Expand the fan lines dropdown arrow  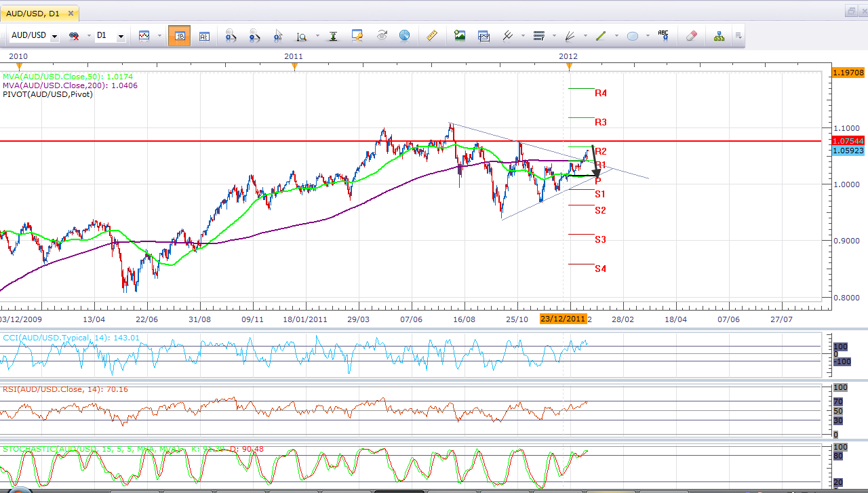[x=586, y=36]
